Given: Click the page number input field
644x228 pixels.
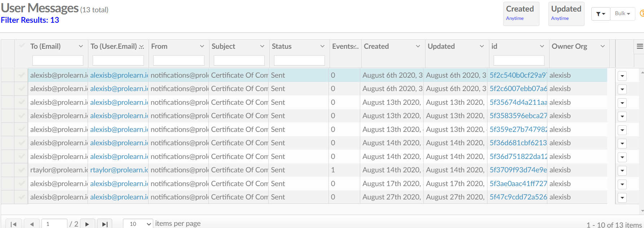Looking at the screenshot, I should (x=54, y=224).
